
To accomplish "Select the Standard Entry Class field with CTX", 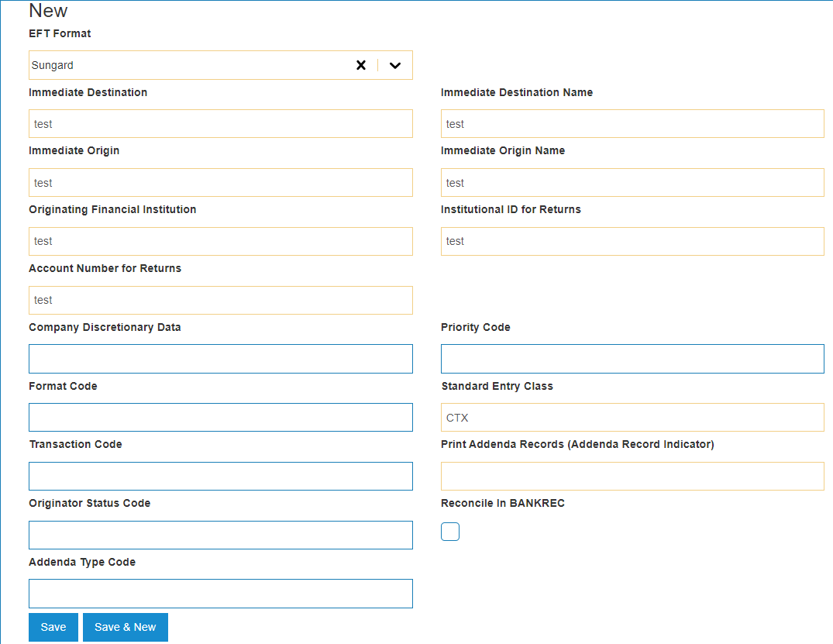I will (632, 417).
